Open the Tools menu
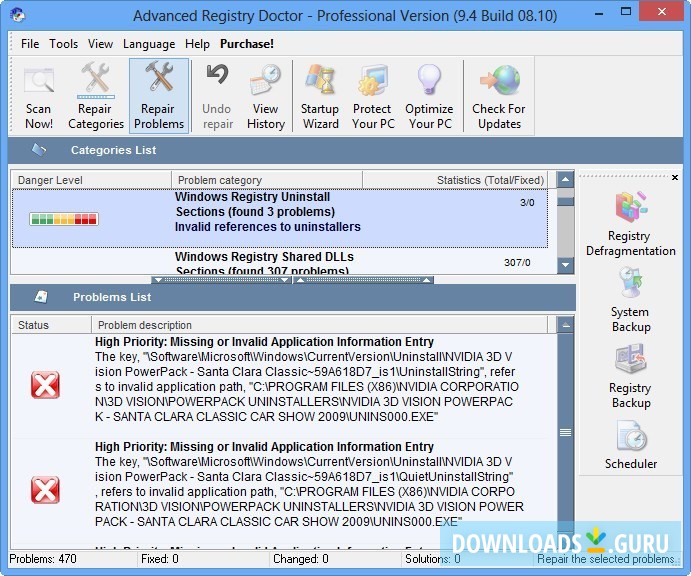The image size is (691, 576). [63, 44]
